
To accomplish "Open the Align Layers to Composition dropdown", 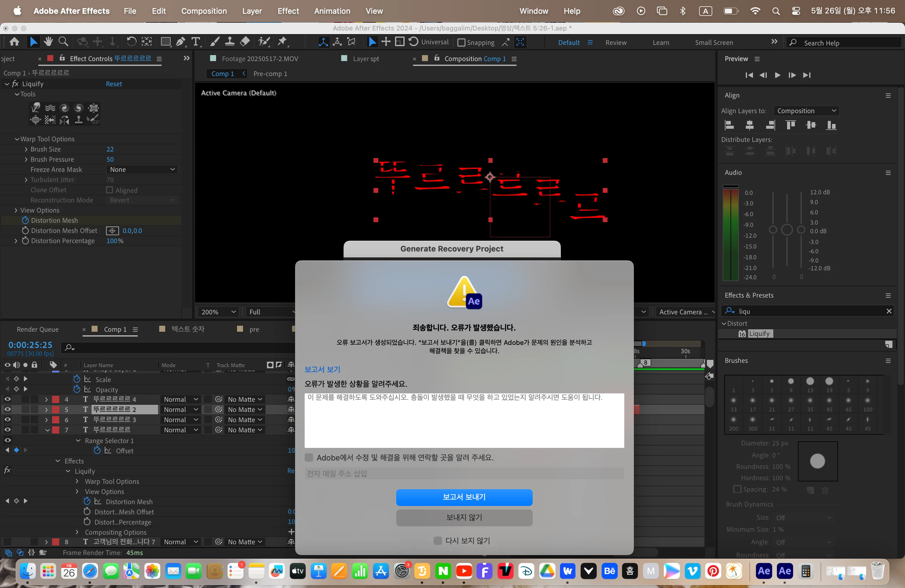I will point(806,111).
